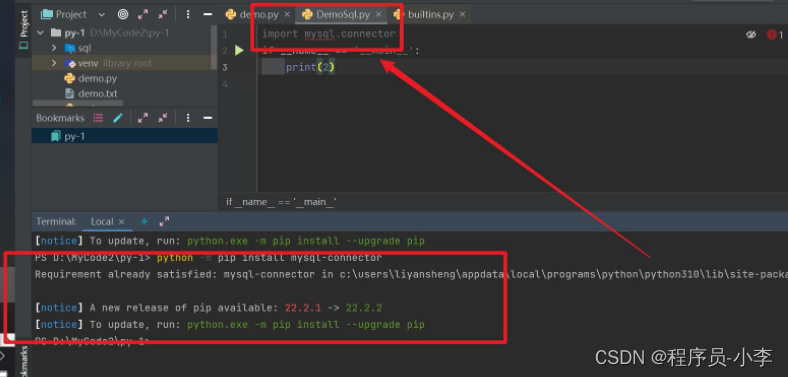
Task: Select the sql folder row
Action: (x=125, y=48)
